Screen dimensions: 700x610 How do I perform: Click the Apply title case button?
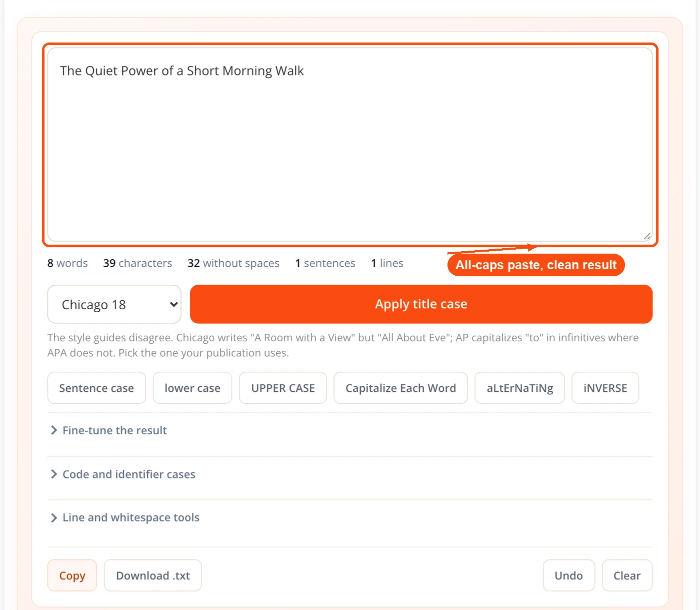click(x=421, y=304)
